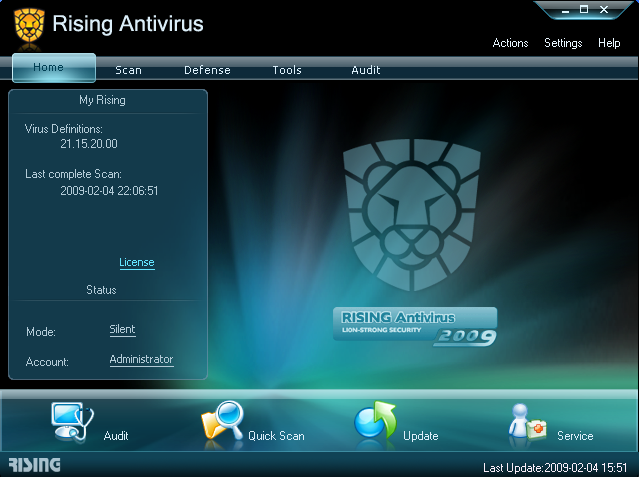Click the Account label
The image size is (639, 477).
(47, 362)
